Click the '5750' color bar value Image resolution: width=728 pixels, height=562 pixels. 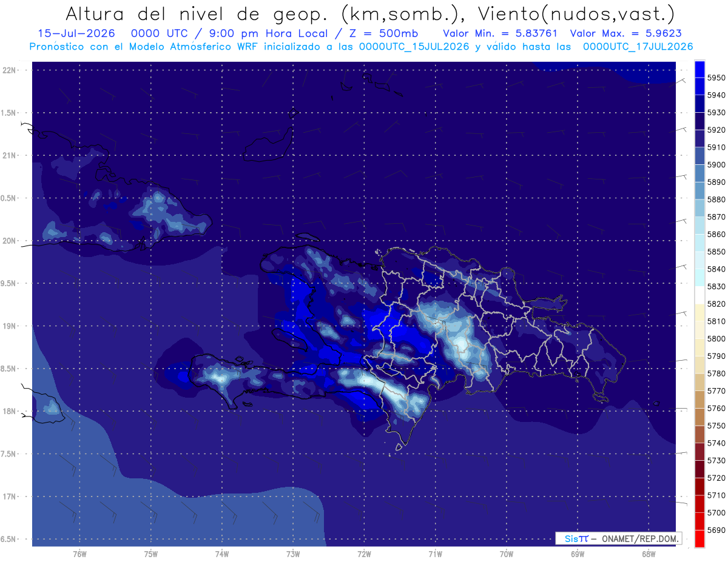(x=716, y=426)
